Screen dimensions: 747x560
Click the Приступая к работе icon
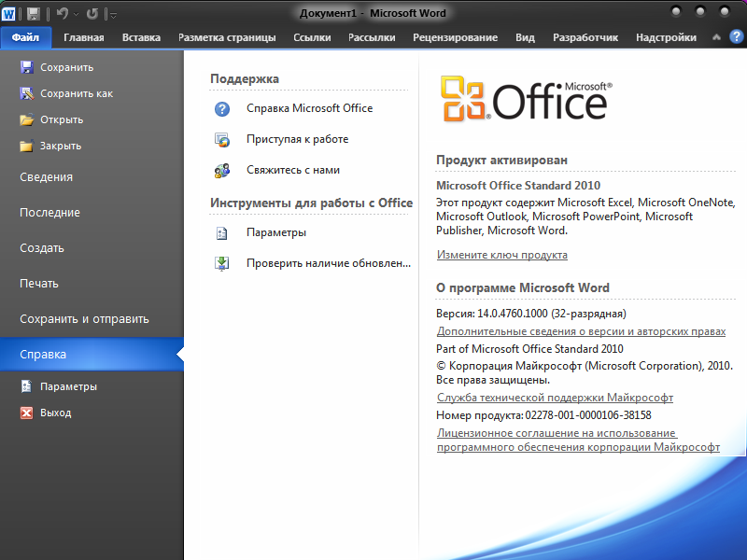[222, 139]
